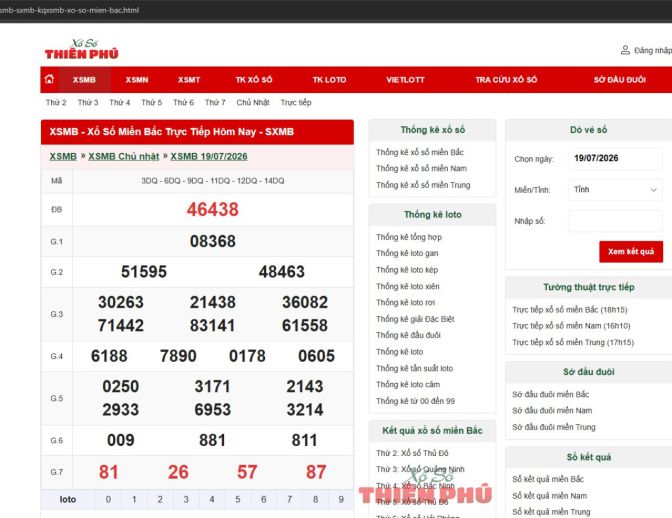The image size is (672, 518).
Task: Open Trực tiếp xổ số miền Trung (17h15)
Action: 573,342
